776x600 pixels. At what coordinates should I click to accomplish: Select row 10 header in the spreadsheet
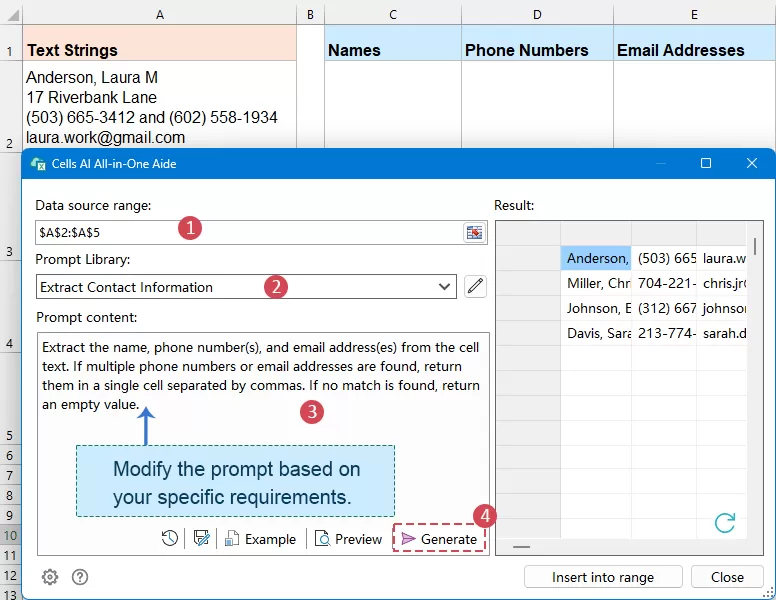10,536
